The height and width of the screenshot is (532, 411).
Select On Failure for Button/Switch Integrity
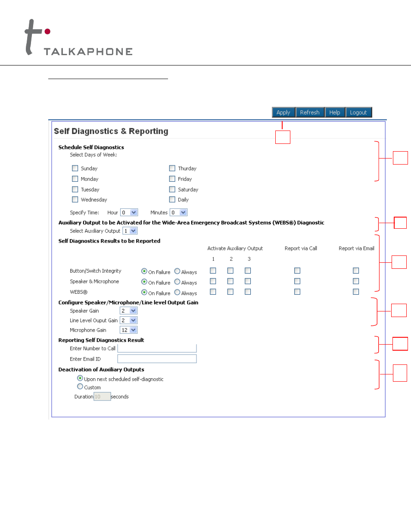click(x=144, y=271)
